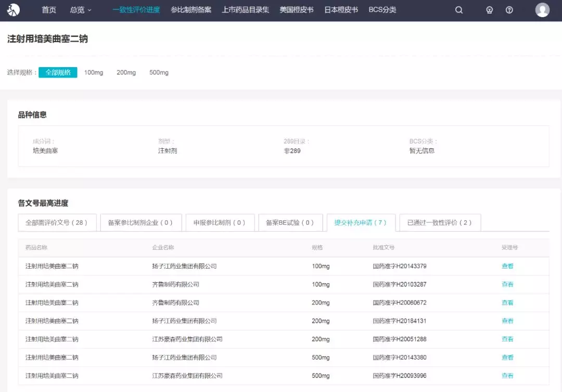Click the 企业名称 column header

(163, 247)
